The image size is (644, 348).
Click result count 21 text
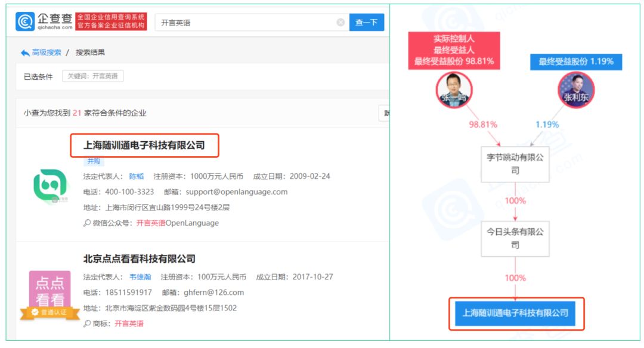pos(77,113)
